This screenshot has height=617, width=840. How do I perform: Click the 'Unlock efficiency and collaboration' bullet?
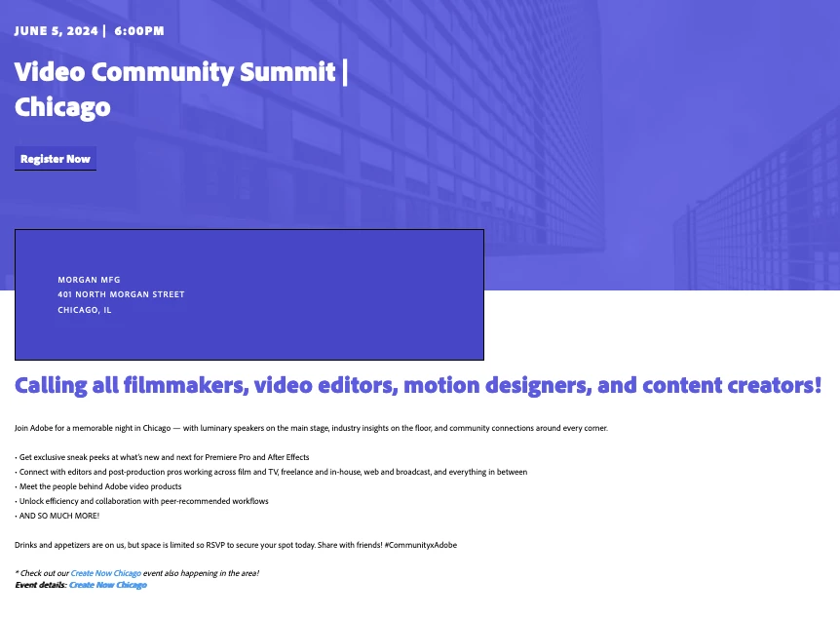[141, 501]
